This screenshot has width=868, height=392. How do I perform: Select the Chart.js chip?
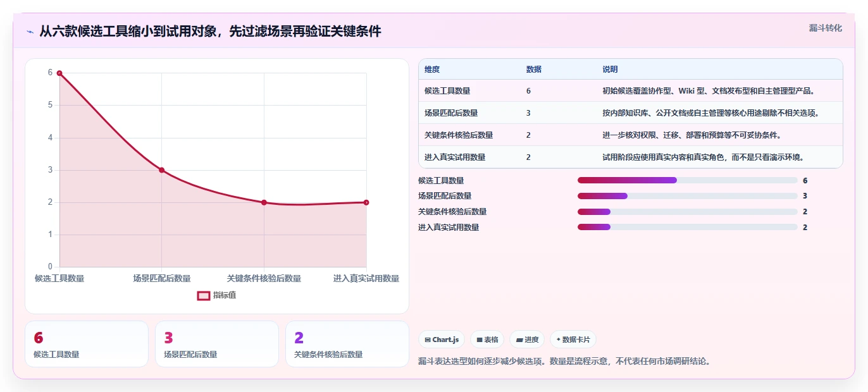click(x=442, y=340)
